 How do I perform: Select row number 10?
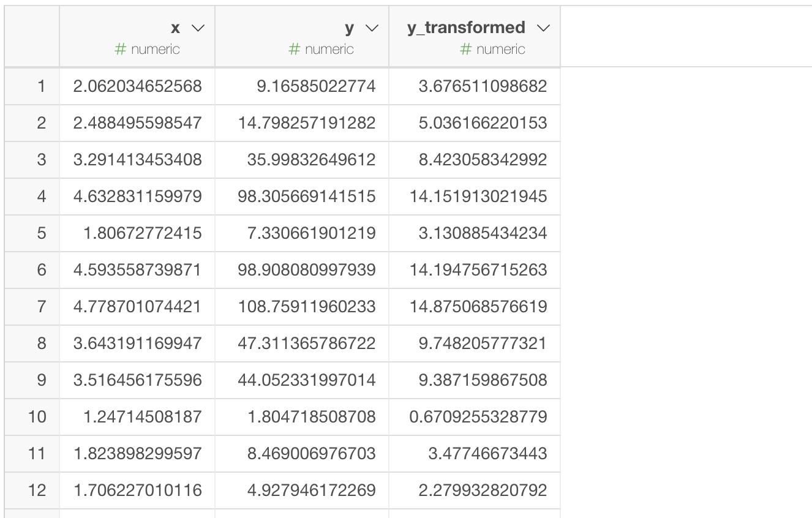37,417
